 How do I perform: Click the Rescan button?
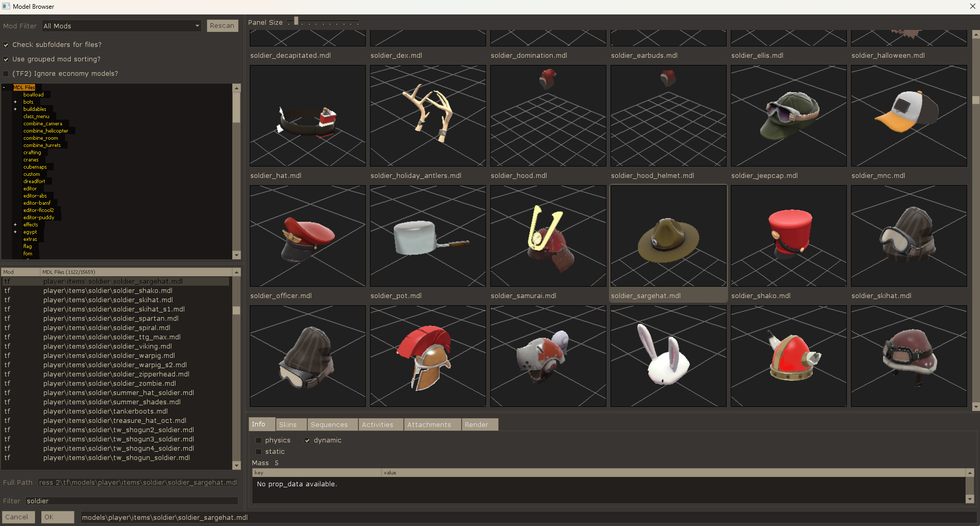point(222,26)
